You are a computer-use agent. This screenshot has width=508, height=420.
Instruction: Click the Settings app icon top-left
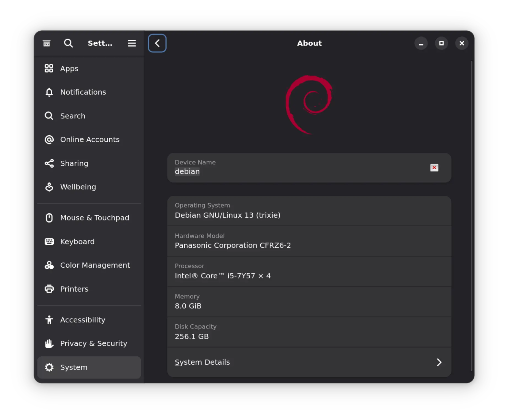pos(47,43)
